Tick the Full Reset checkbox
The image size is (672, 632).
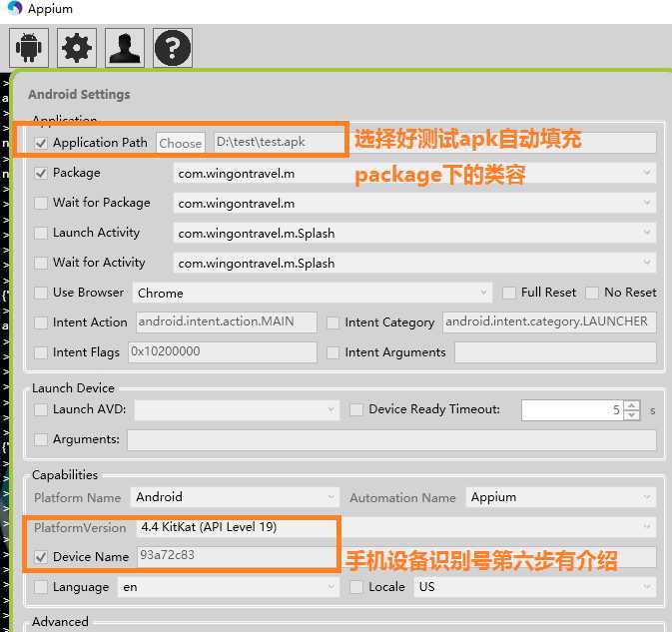click(508, 293)
